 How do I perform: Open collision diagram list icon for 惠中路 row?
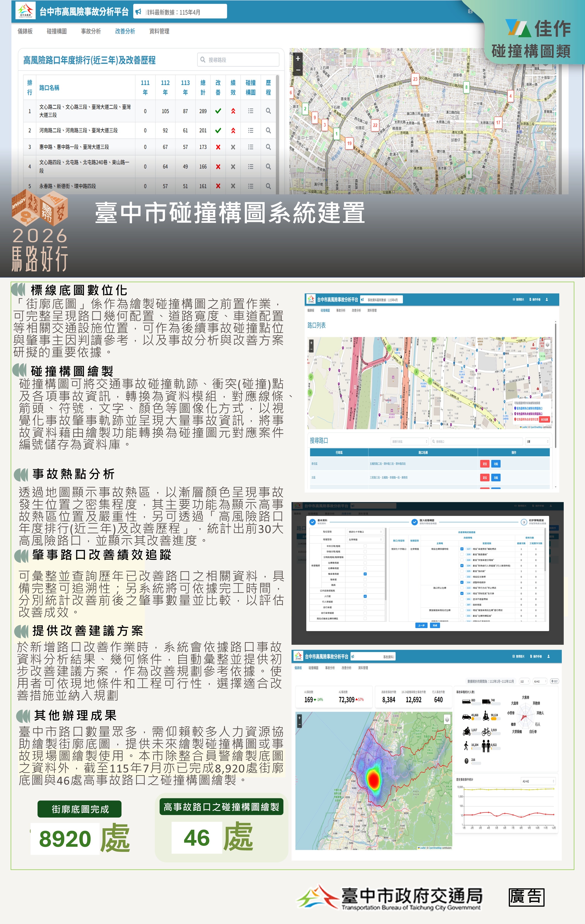click(251, 147)
